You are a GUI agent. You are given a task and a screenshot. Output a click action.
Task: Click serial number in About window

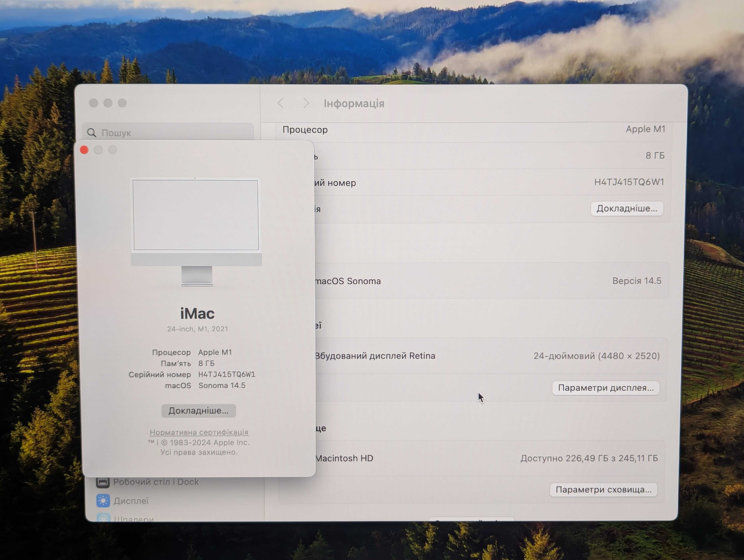point(227,374)
